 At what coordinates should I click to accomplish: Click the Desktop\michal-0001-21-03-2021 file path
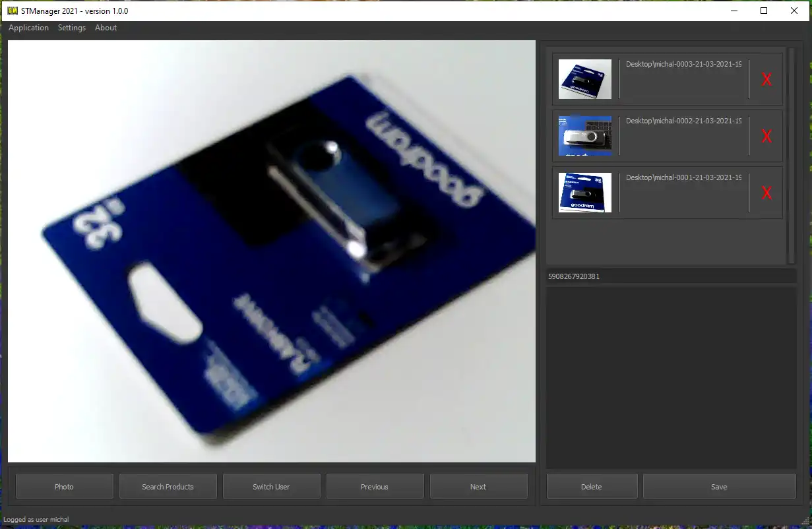click(x=683, y=178)
